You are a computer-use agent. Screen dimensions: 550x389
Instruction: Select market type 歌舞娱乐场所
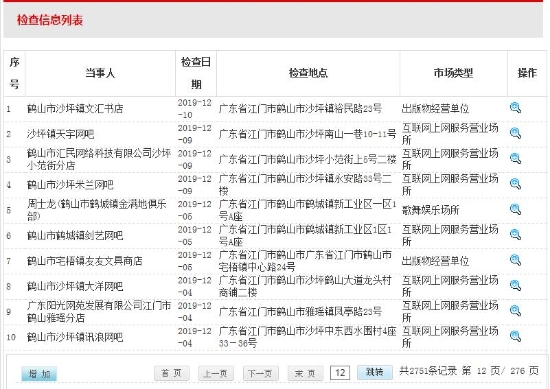(x=430, y=210)
